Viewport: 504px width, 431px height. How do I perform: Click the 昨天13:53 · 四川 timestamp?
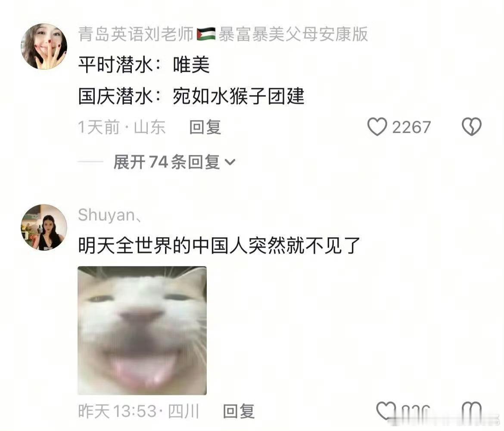[139, 411]
